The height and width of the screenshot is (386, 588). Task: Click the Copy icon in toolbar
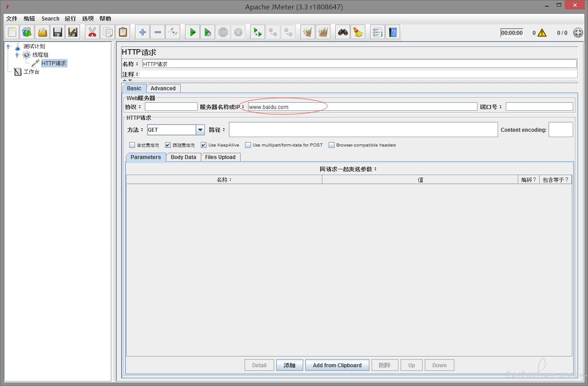108,32
